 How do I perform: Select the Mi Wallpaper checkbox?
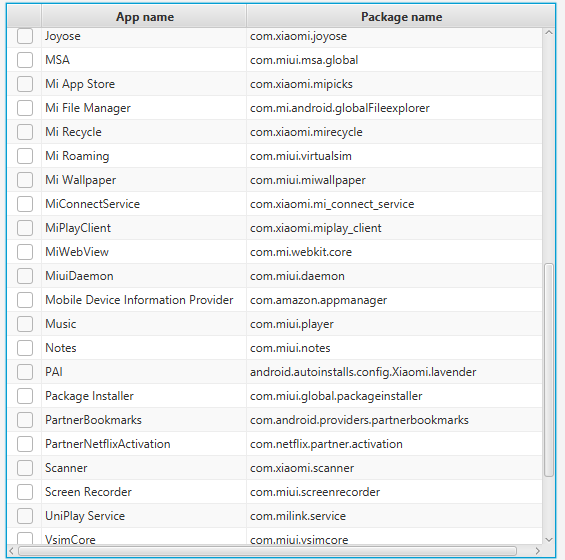[25, 180]
